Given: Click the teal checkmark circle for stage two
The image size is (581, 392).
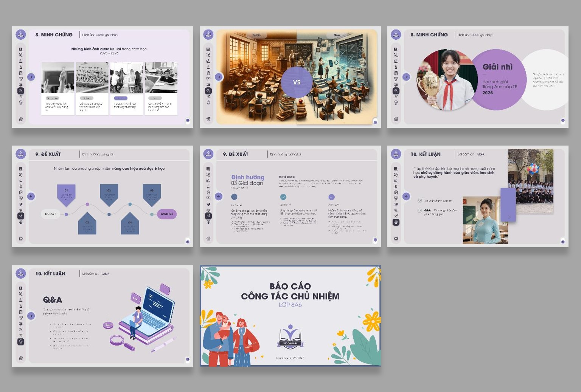Looking at the screenshot, I should pyautogui.click(x=283, y=197).
